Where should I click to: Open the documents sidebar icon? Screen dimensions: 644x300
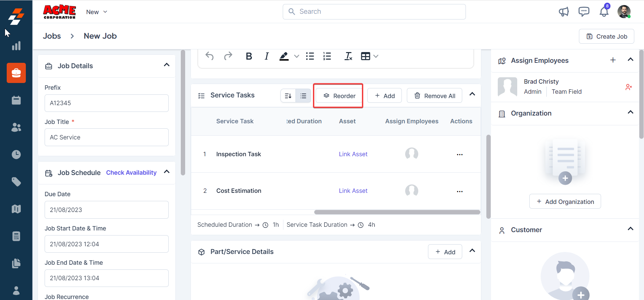tap(16, 263)
